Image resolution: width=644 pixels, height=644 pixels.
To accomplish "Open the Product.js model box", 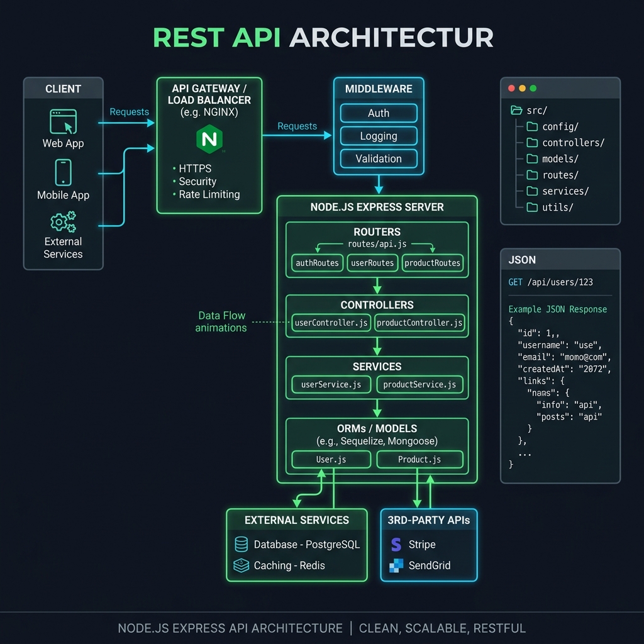I will pos(419,459).
